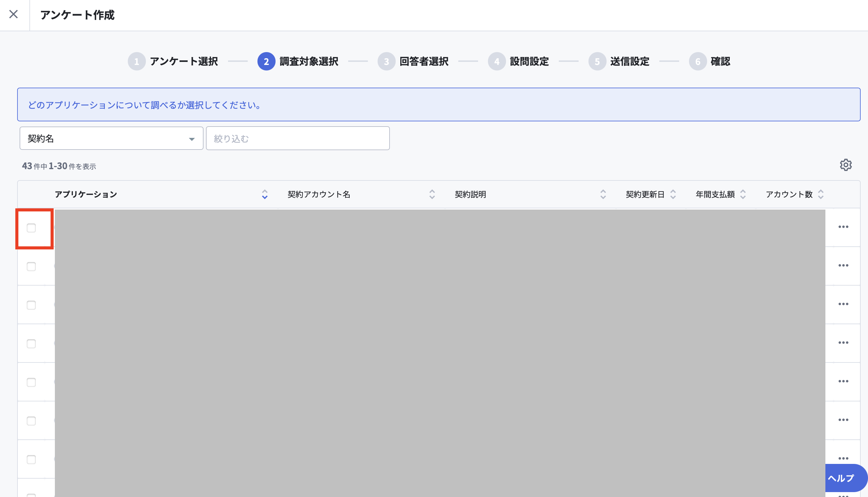
Task: Check the second row checkbox
Action: [x=31, y=267]
